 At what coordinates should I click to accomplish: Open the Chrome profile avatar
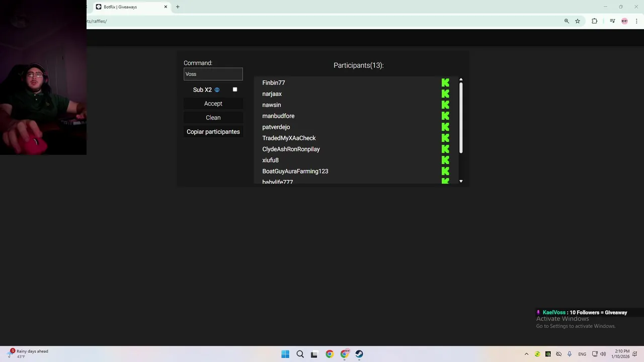(624, 21)
